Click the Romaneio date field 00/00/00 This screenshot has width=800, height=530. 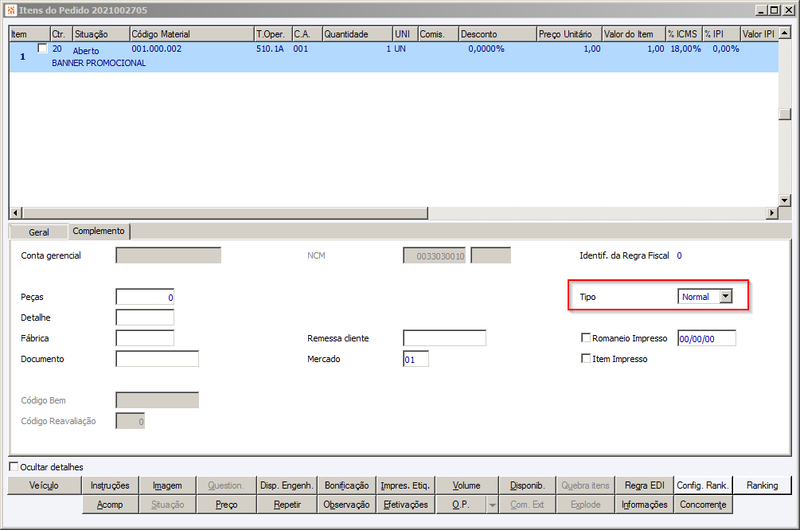[x=707, y=338]
